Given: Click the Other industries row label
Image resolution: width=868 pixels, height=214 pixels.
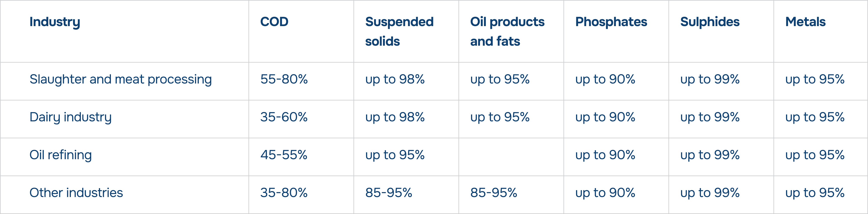Looking at the screenshot, I should tap(76, 193).
